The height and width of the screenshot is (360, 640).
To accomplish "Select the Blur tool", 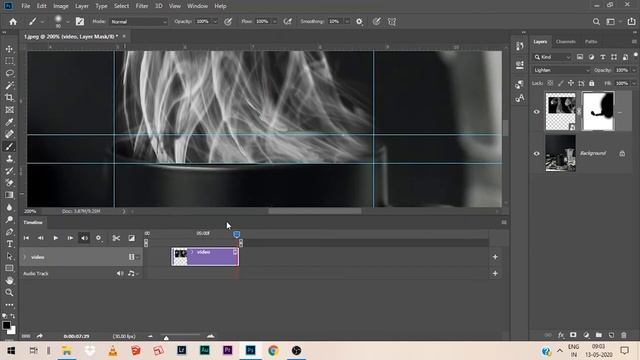I will [9, 207].
